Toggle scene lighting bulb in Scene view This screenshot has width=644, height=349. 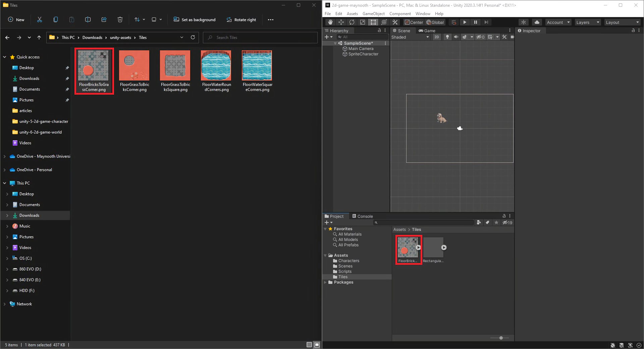(x=447, y=37)
